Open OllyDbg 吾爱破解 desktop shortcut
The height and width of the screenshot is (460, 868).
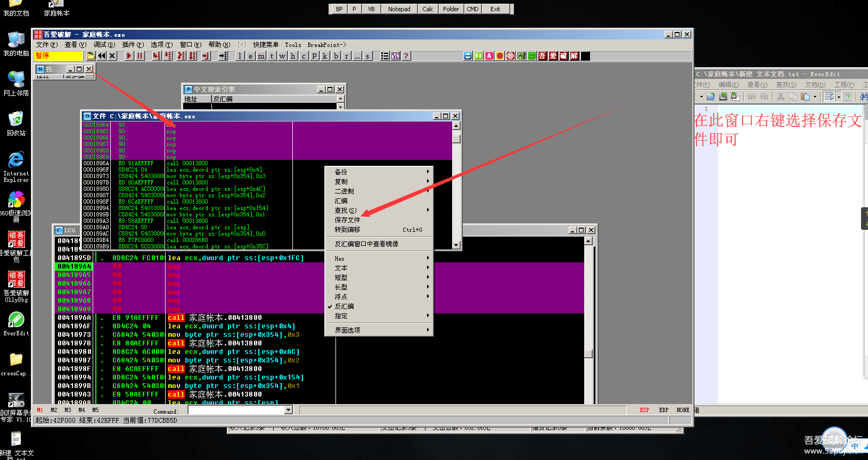[x=17, y=286]
